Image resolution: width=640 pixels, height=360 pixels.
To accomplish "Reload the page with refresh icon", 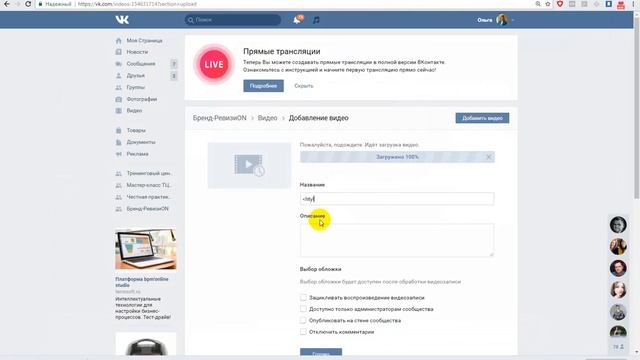I will [28, 4].
